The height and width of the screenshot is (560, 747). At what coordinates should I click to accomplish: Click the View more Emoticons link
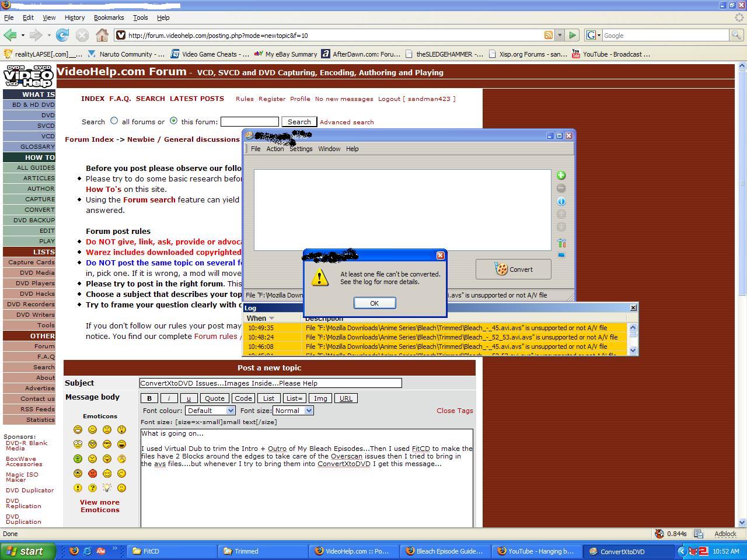coord(100,506)
